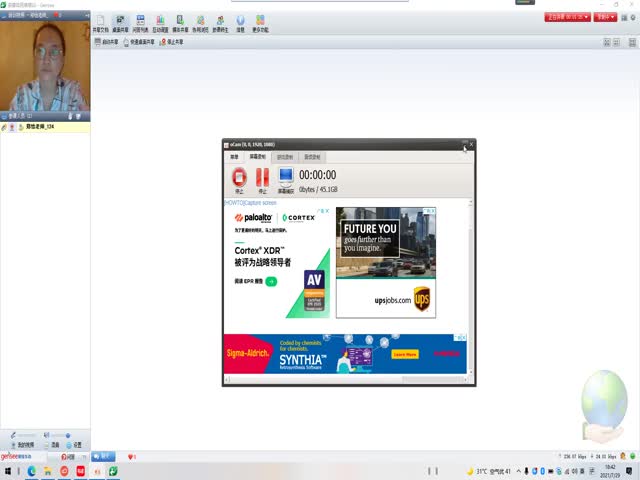Click the media sharing phone icon
This screenshot has height=480, width=640.
click(x=180, y=24)
